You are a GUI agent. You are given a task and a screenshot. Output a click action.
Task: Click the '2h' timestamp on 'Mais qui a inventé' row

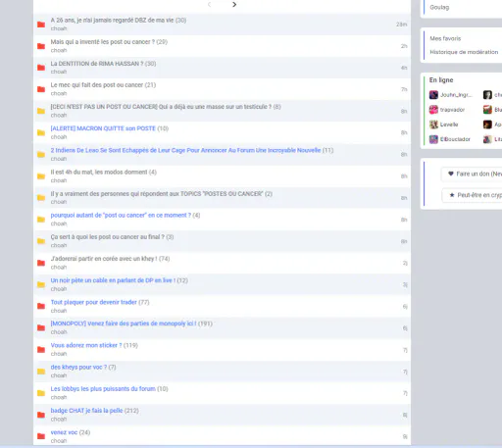click(404, 46)
